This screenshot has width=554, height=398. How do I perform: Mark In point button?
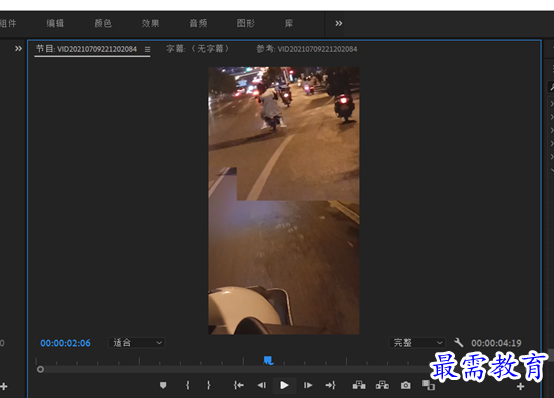[188, 385]
